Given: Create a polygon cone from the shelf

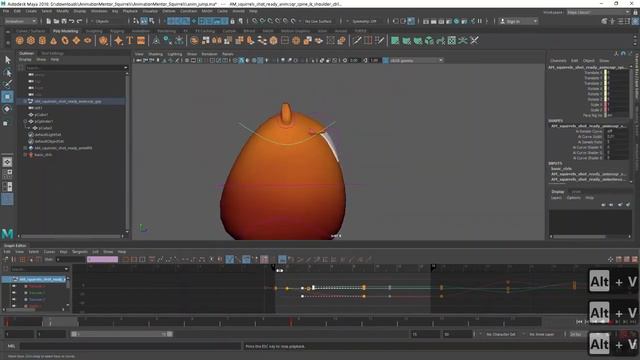Looking at the screenshot, I should pos(53,40).
